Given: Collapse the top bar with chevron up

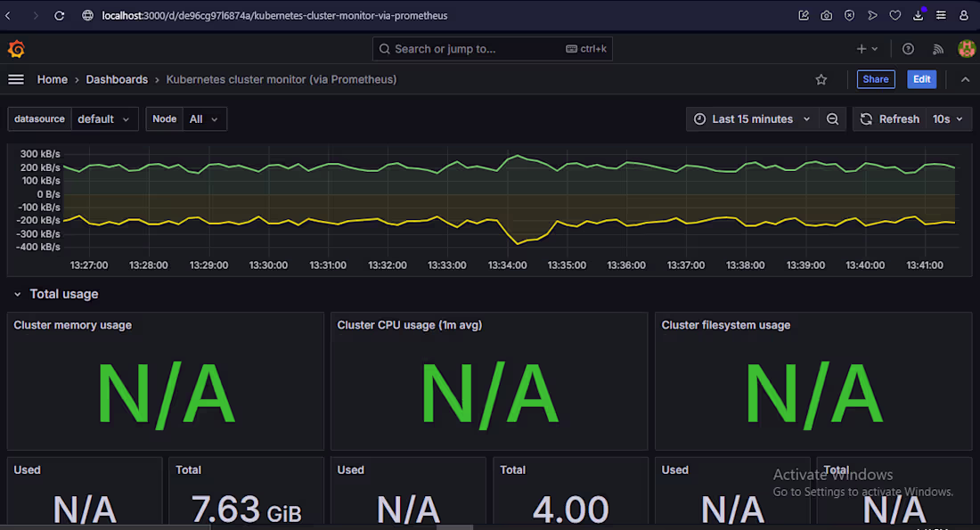Looking at the screenshot, I should coord(965,79).
